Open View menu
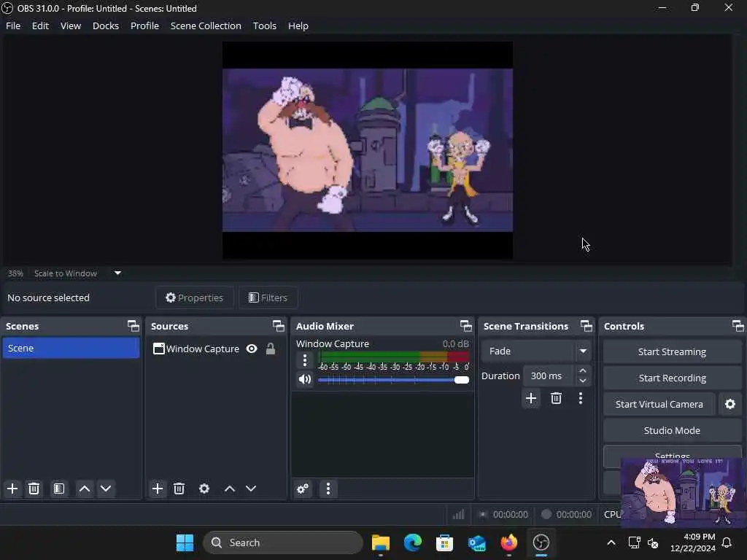 [71, 26]
